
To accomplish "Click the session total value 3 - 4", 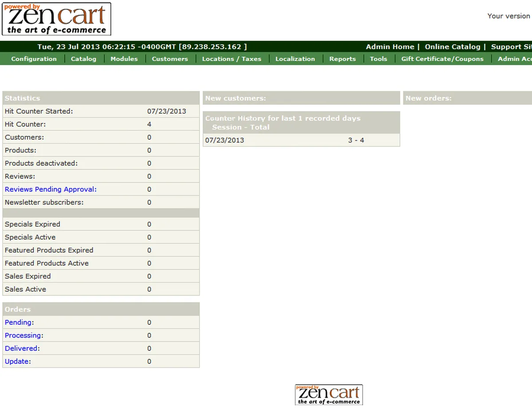I will [x=356, y=140].
